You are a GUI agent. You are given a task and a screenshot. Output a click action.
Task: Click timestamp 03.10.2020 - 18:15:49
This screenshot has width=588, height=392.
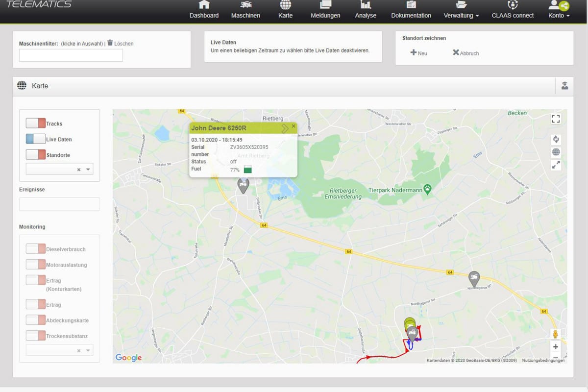coord(217,140)
